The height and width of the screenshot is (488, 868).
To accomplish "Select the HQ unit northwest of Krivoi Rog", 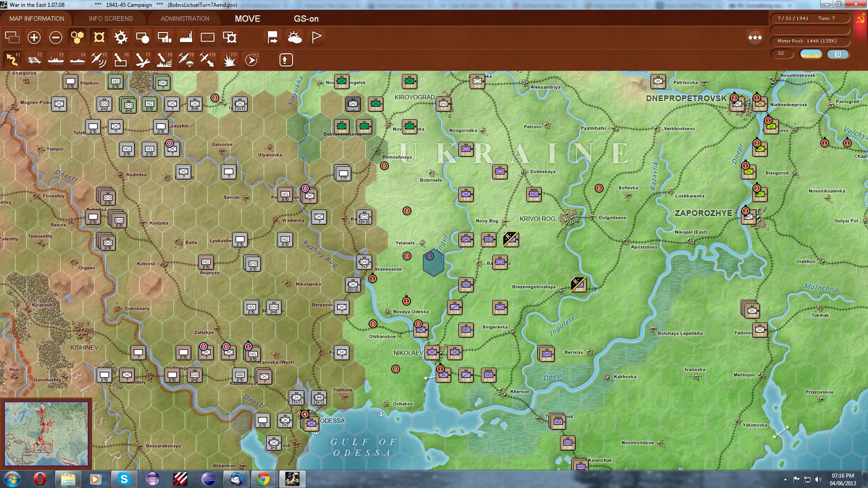I will coord(534,194).
